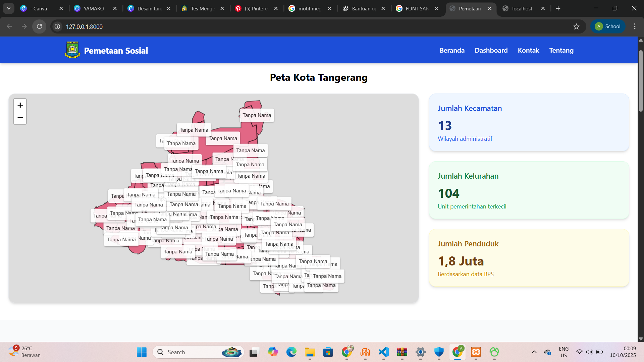Screen dimensions: 644x362
Task: Open the Kontak nav link
Action: (528, 50)
